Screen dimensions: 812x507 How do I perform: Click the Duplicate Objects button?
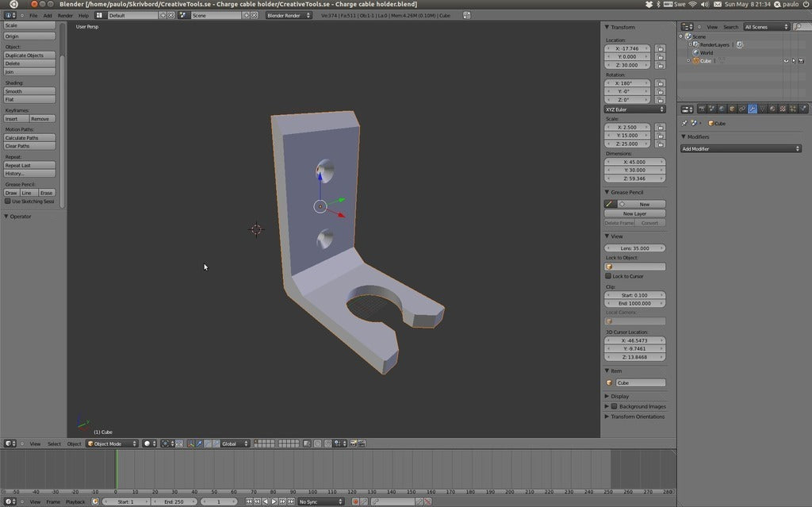point(29,56)
